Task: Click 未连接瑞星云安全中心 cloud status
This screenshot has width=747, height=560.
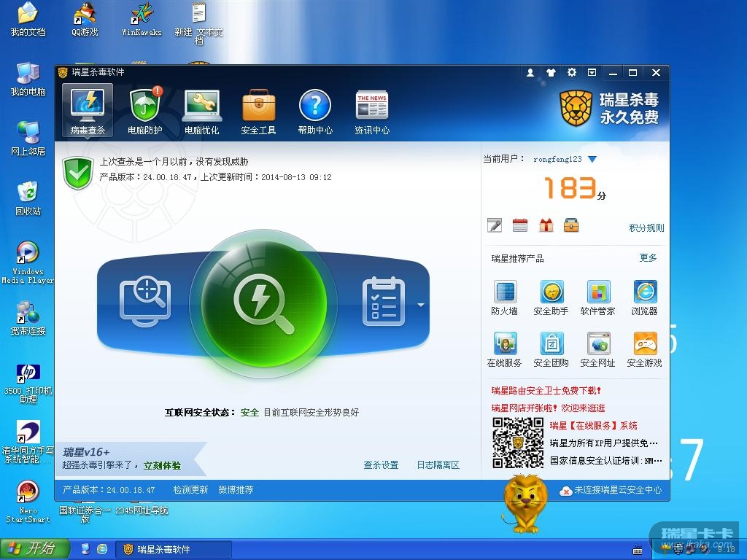Action: (611, 490)
